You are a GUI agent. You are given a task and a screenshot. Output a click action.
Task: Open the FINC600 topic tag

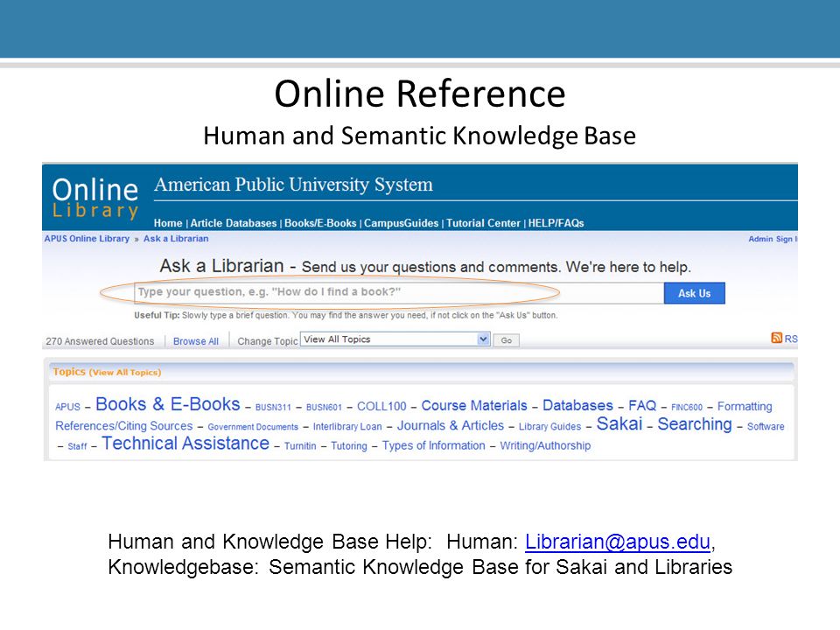[x=687, y=407]
